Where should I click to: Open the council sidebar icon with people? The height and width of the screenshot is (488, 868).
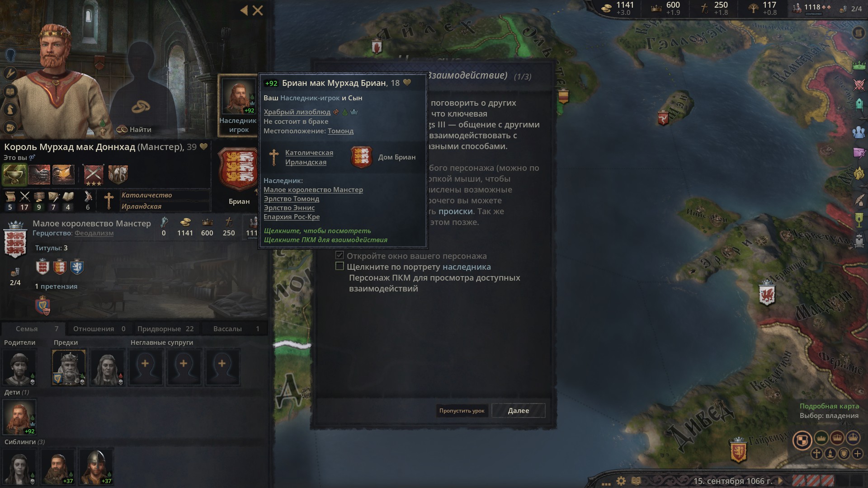(x=859, y=131)
